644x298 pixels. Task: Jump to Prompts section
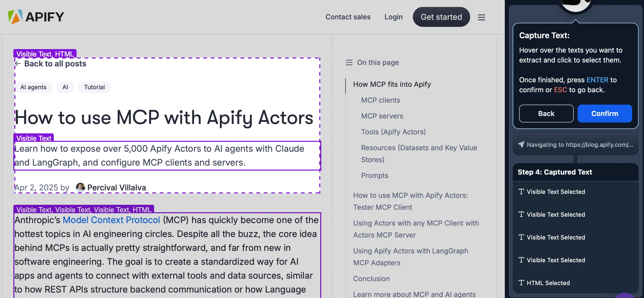(x=375, y=175)
